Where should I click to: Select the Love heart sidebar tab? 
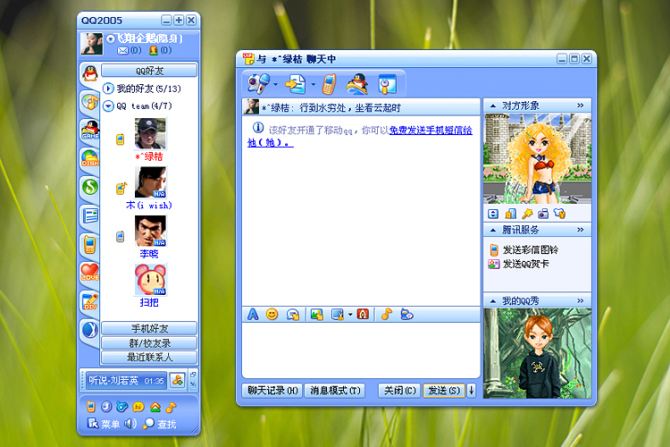pos(90,272)
